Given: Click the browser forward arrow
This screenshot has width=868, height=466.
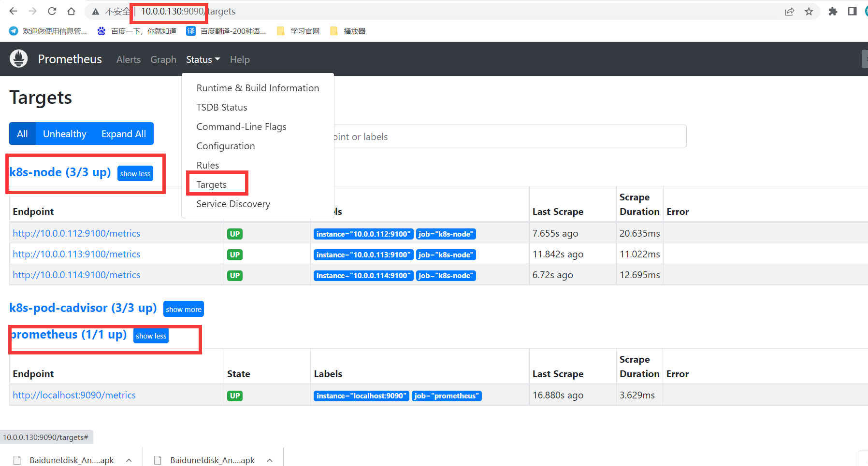Looking at the screenshot, I should (32, 11).
